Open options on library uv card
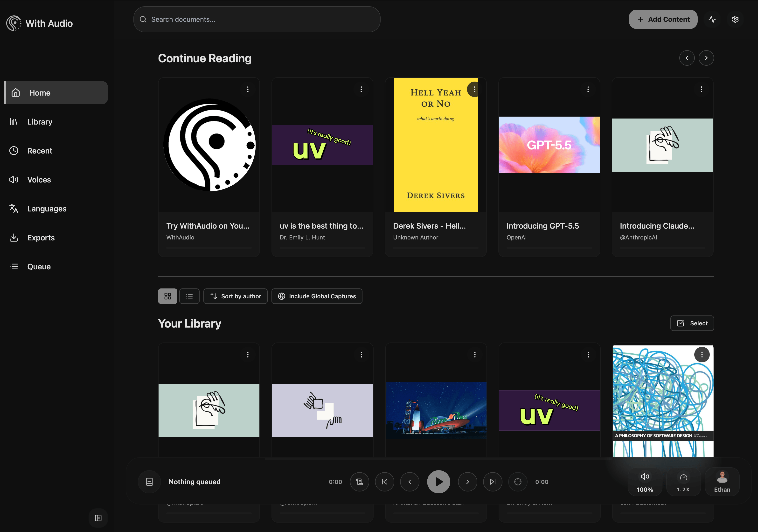Screen dimensions: 758x532 [588, 355]
